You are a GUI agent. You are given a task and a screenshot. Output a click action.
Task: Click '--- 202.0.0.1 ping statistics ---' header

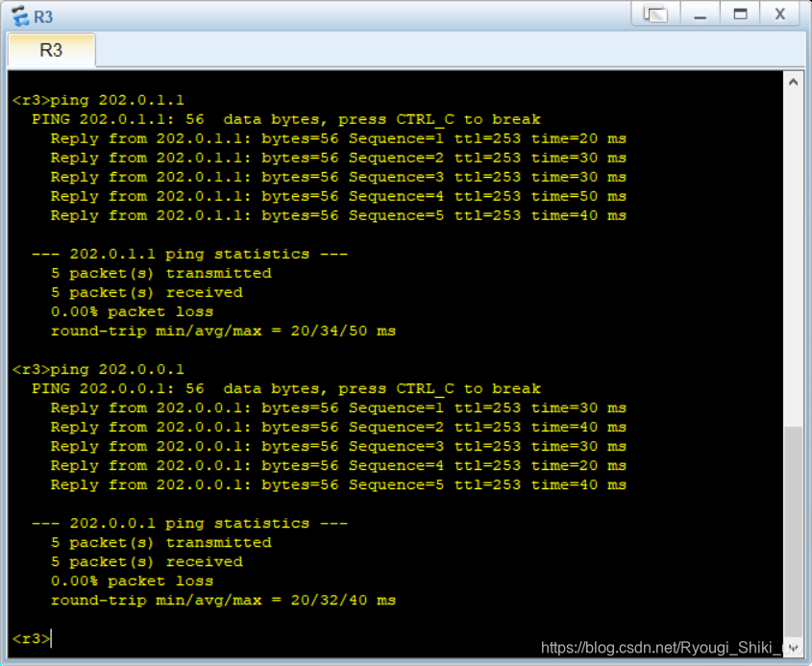point(189,523)
